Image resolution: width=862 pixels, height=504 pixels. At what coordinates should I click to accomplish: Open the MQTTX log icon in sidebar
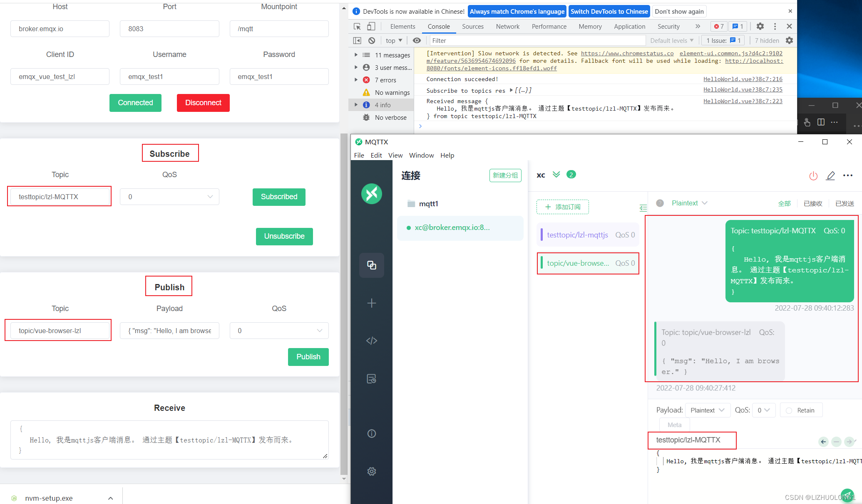click(372, 379)
